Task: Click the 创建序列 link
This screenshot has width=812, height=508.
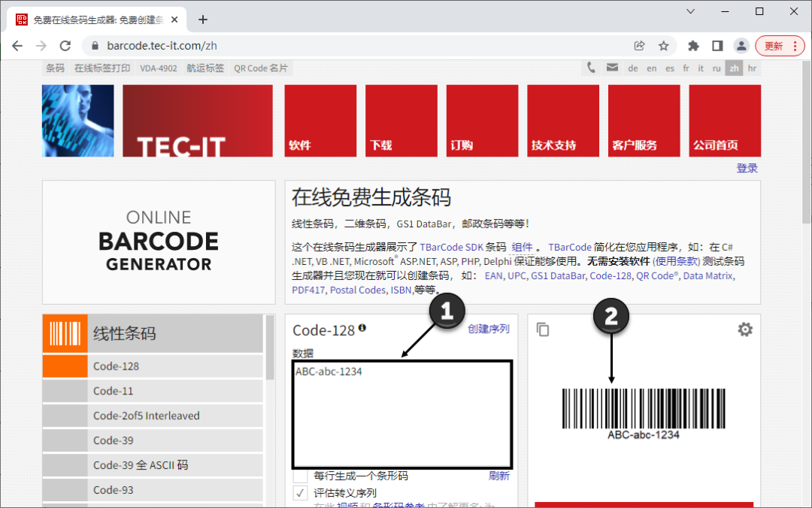Action: [489, 329]
